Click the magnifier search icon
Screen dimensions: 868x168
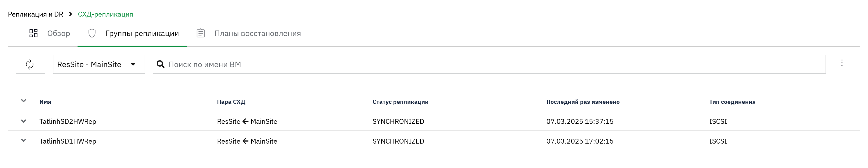[161, 64]
